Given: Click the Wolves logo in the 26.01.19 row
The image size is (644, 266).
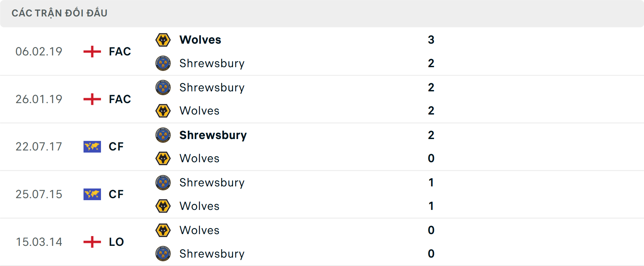Looking at the screenshot, I should click(x=163, y=111).
